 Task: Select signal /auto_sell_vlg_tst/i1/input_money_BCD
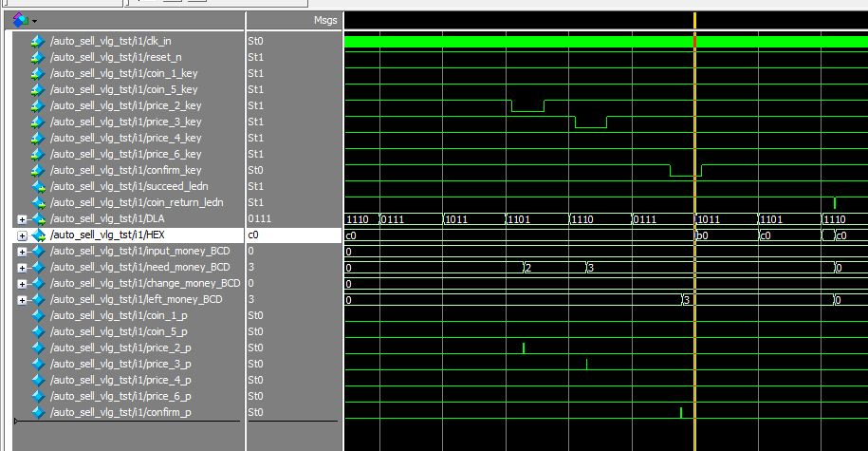click(140, 251)
